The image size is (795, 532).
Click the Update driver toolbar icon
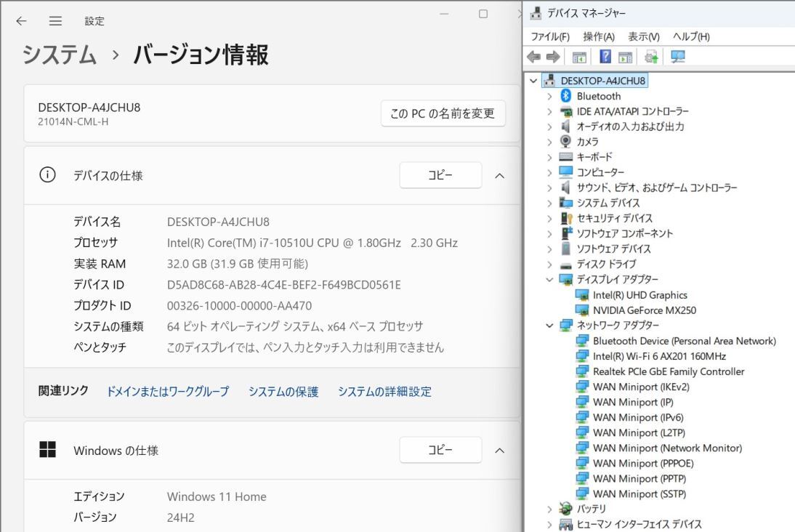[x=652, y=57]
